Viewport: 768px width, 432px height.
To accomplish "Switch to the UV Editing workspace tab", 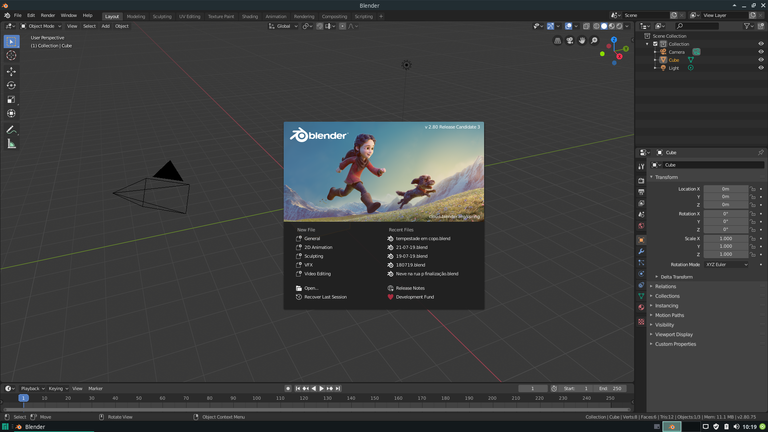I will 189,16.
